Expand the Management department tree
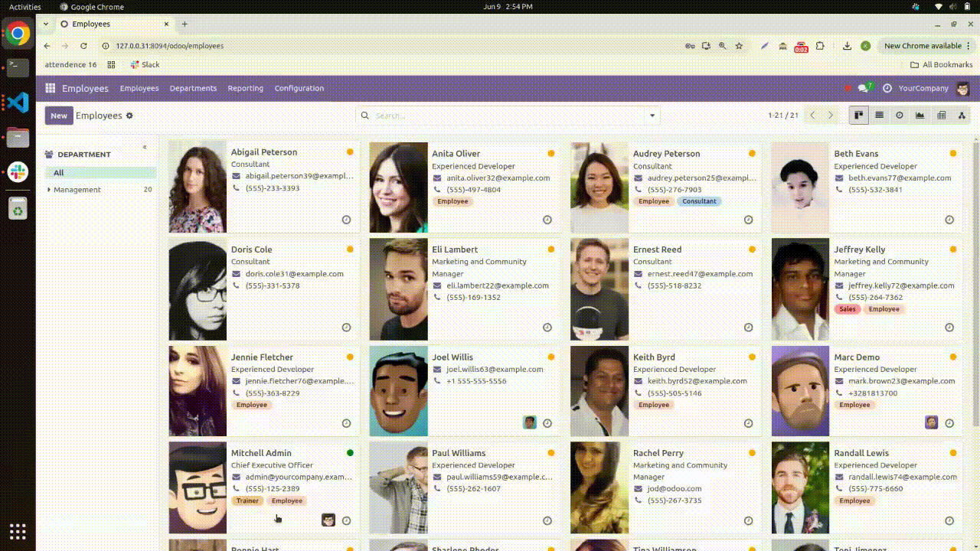The image size is (980, 551). click(x=49, y=190)
